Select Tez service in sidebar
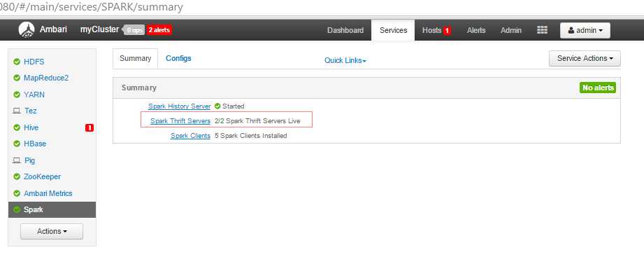 [30, 111]
